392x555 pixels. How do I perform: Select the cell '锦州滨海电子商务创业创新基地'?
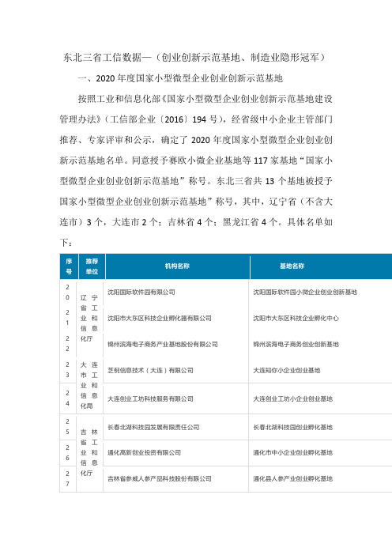[296, 344]
